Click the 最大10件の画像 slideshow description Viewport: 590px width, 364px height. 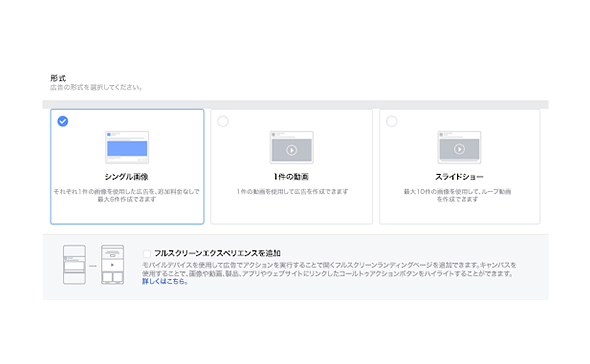(x=457, y=195)
